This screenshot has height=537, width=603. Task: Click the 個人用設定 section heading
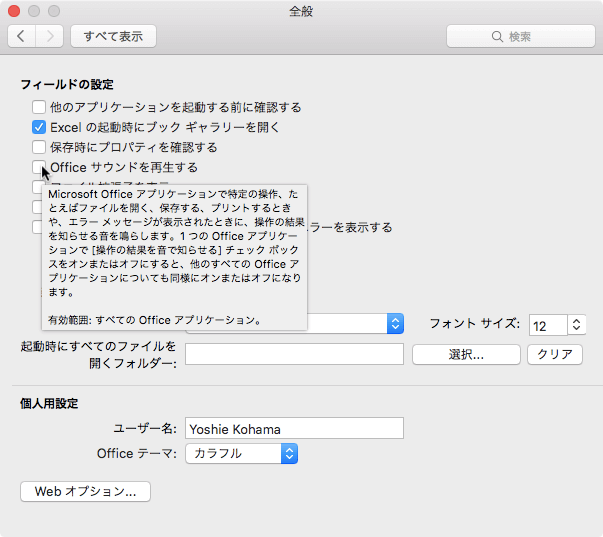point(49,404)
